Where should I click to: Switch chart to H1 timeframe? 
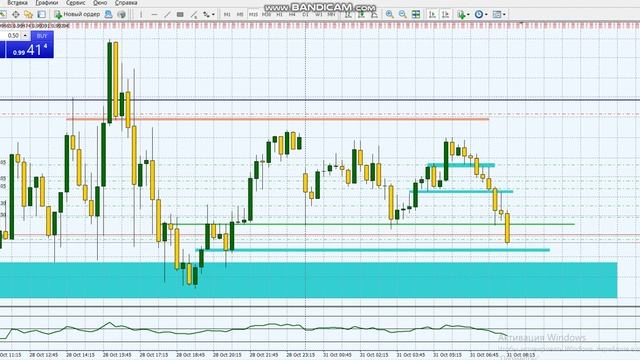coord(280,15)
